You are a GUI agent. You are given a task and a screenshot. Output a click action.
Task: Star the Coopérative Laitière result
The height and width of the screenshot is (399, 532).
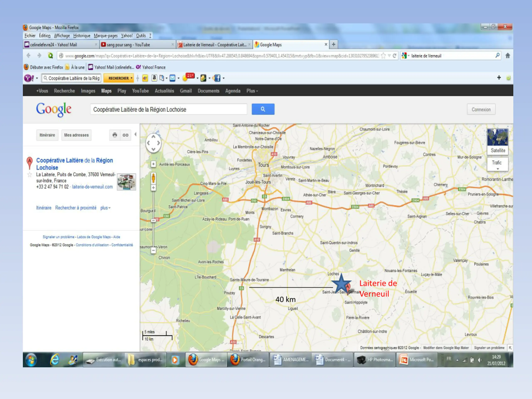[30, 175]
